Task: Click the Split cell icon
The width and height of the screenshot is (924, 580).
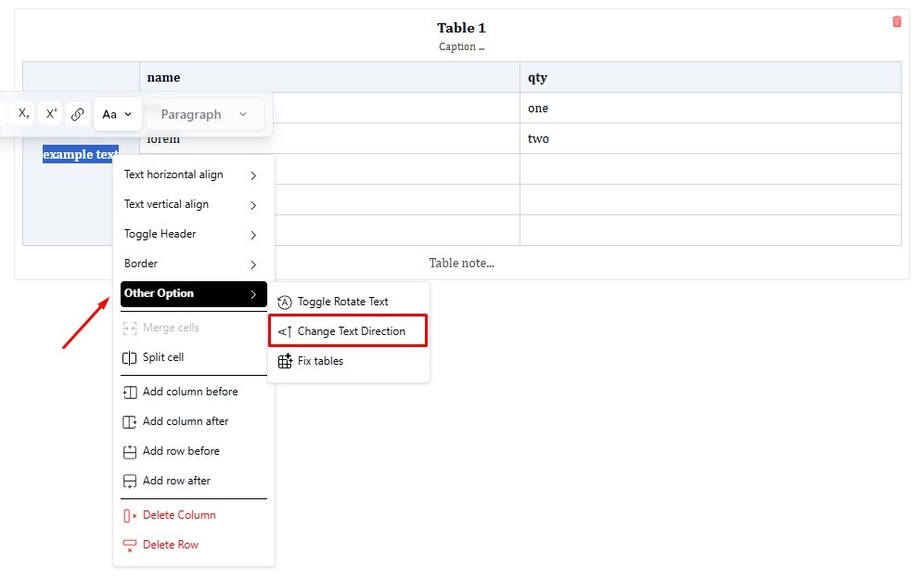Action: pyautogui.click(x=130, y=357)
